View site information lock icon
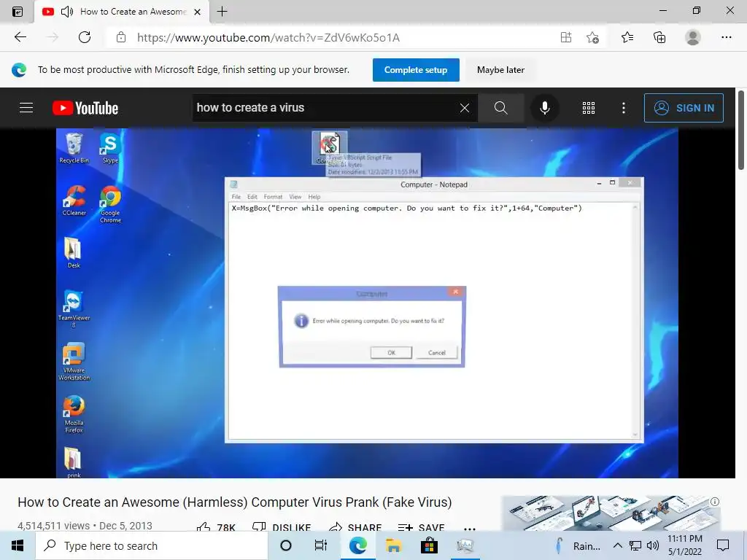747x560 pixels. pos(121,37)
